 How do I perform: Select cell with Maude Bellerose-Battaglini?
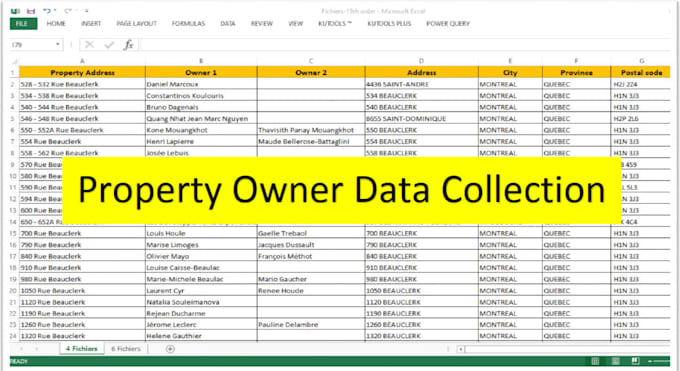coord(311,141)
